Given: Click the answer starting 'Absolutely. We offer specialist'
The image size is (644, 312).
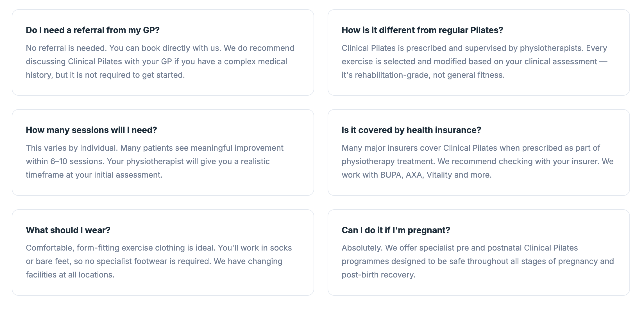Looking at the screenshot, I should [x=477, y=261].
